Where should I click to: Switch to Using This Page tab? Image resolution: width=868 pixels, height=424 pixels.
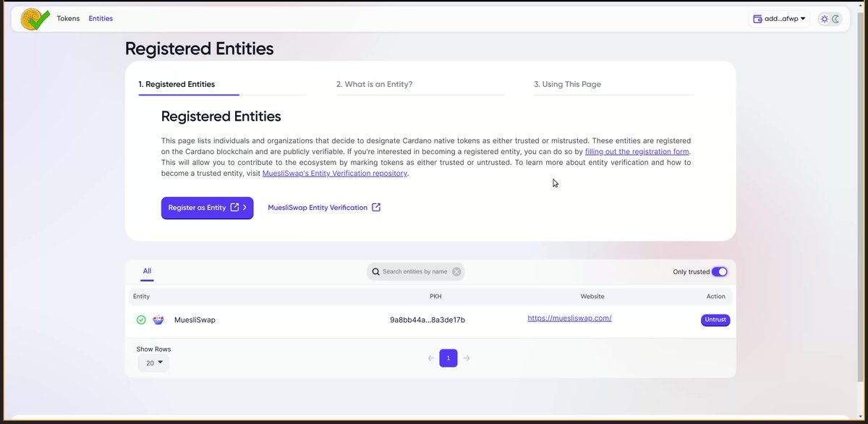coord(567,84)
